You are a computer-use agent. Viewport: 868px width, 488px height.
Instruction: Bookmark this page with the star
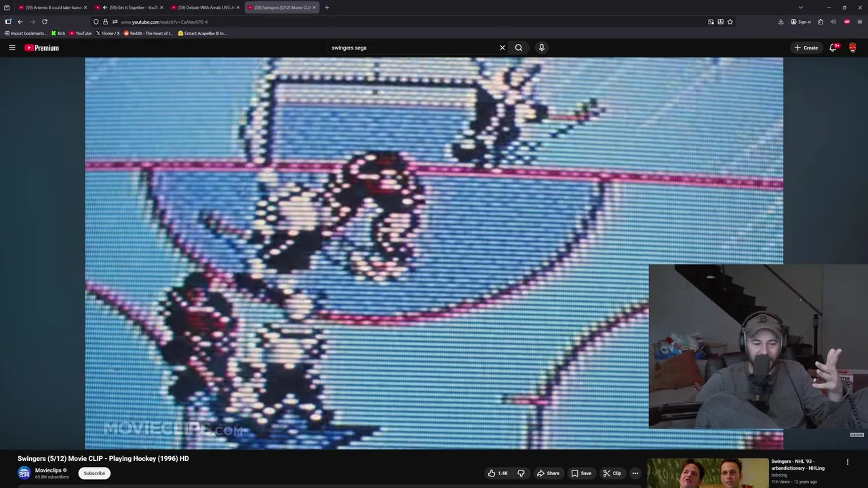click(730, 22)
